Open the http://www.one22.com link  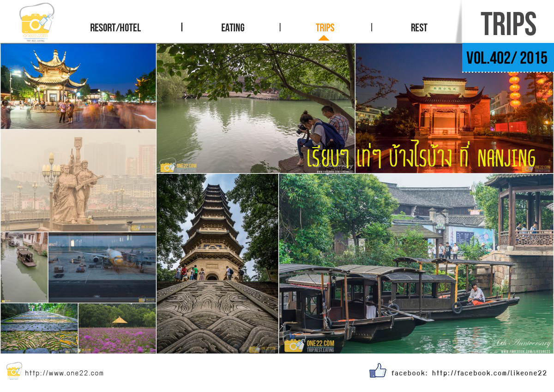pyautogui.click(x=64, y=373)
